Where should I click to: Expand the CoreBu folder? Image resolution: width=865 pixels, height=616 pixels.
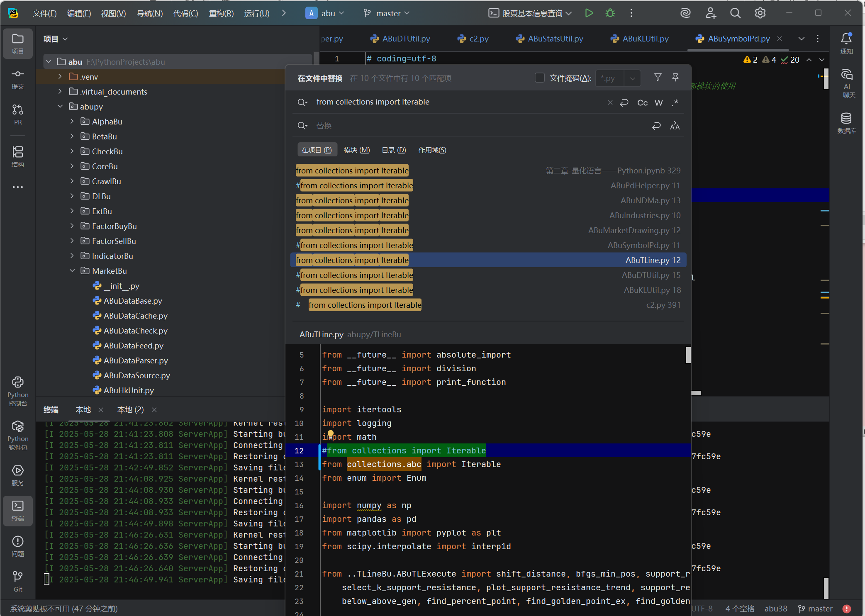72,166
